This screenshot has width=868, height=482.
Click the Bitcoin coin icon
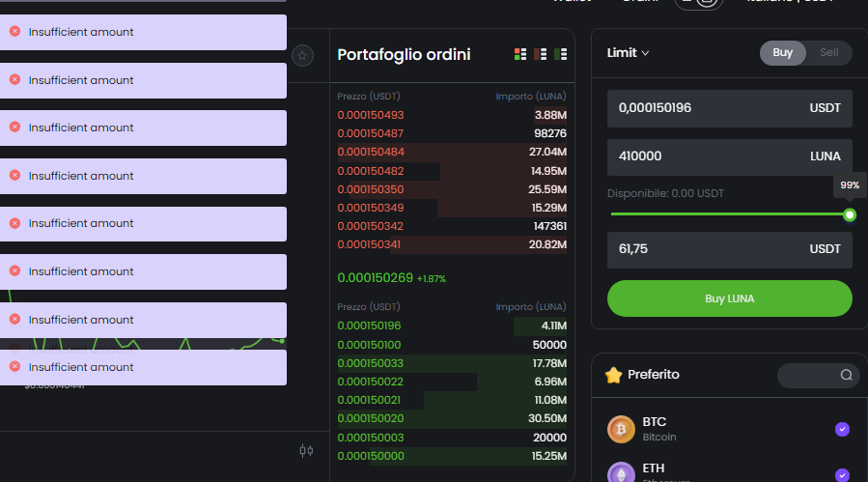click(x=621, y=430)
